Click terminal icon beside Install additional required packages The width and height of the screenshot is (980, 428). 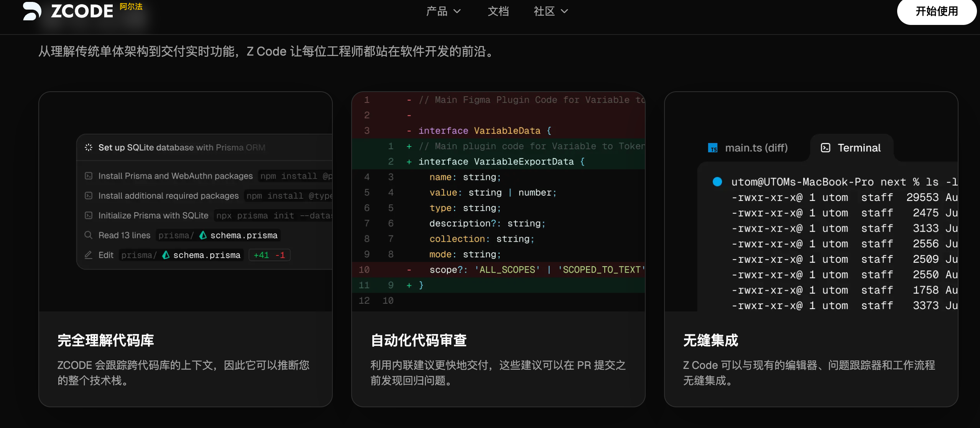[89, 196]
